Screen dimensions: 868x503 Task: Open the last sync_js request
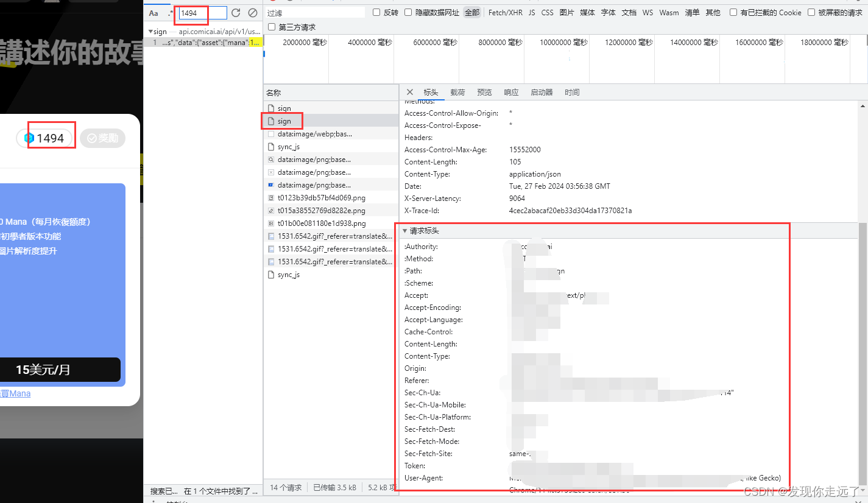tap(331, 275)
